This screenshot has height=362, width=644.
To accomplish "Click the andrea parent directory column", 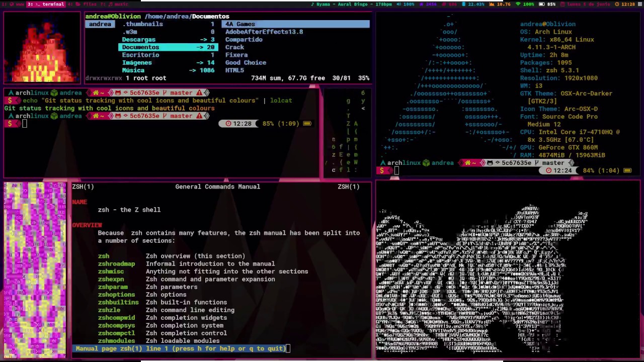I will pos(100,24).
